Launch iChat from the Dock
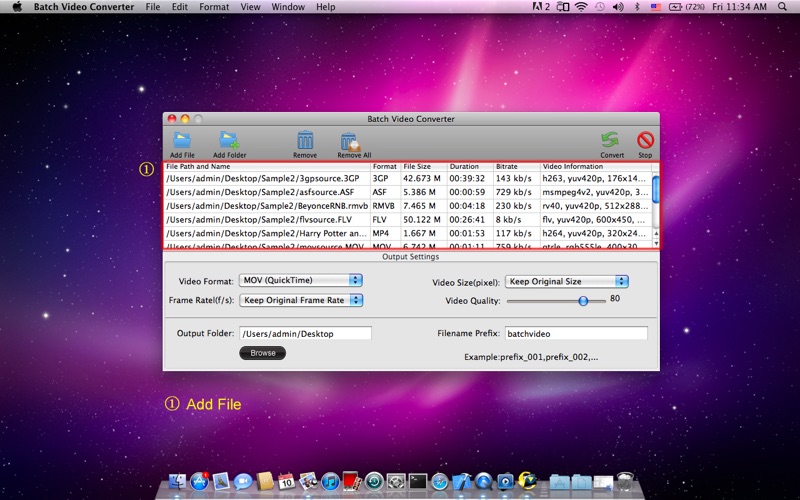The width and height of the screenshot is (800, 500). point(243,482)
